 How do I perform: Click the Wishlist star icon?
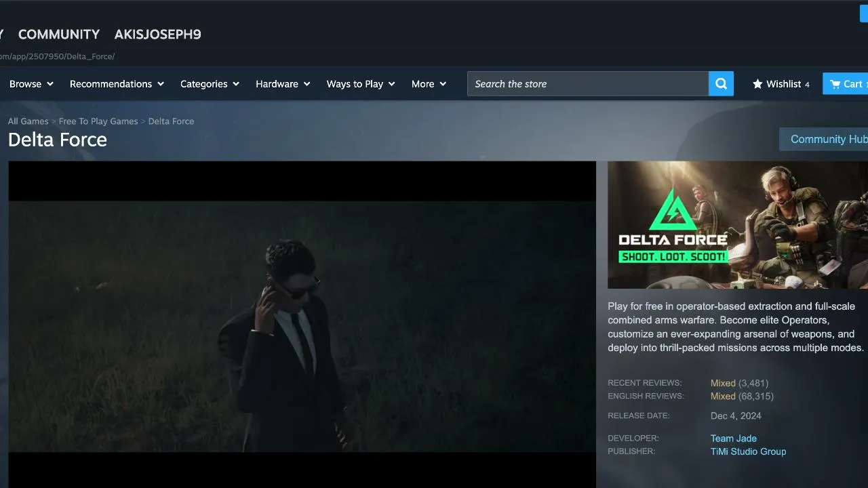click(757, 84)
